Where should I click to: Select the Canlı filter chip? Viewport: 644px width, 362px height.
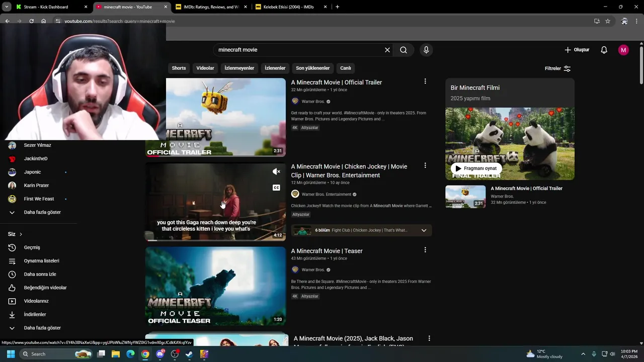[x=346, y=68]
